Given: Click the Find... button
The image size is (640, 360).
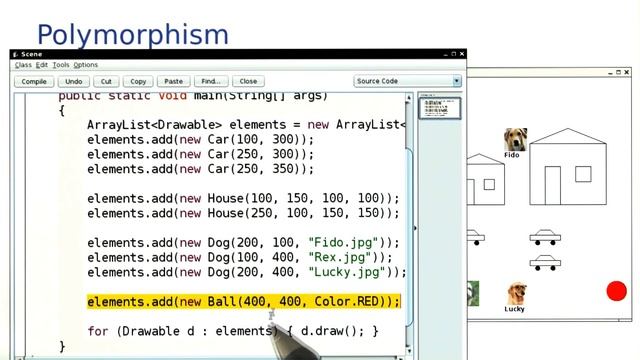Looking at the screenshot, I should (211, 81).
